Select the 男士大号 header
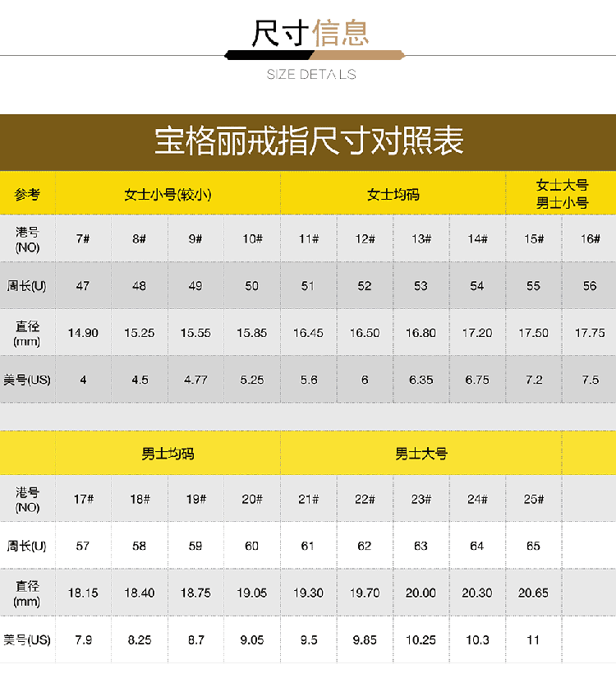The width and height of the screenshot is (616, 697). 421,454
